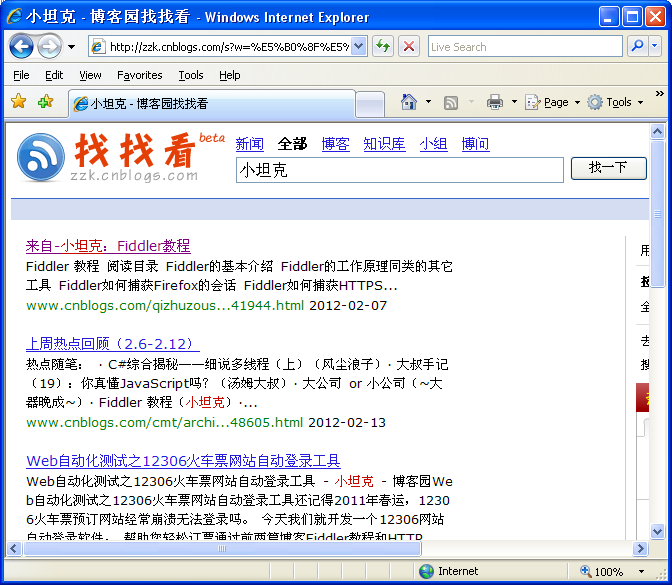Click the 找找看 RSS logo image
672x585 pixels.
coord(41,157)
